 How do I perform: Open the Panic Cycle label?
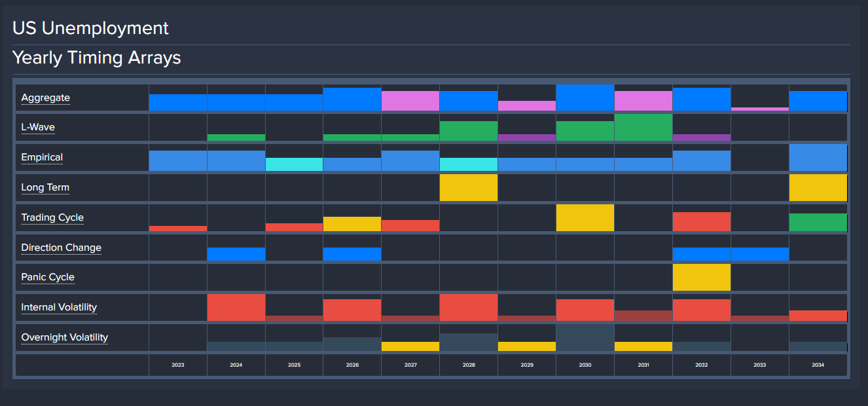(x=48, y=278)
